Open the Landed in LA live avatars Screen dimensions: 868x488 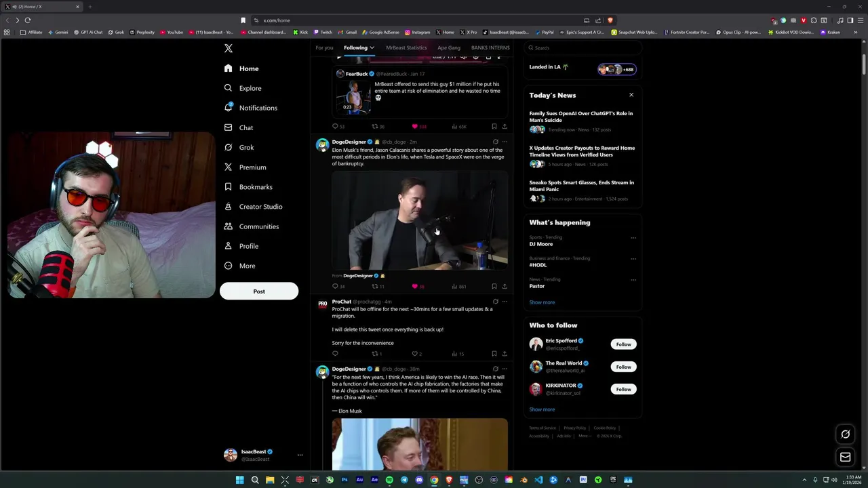[x=616, y=69]
